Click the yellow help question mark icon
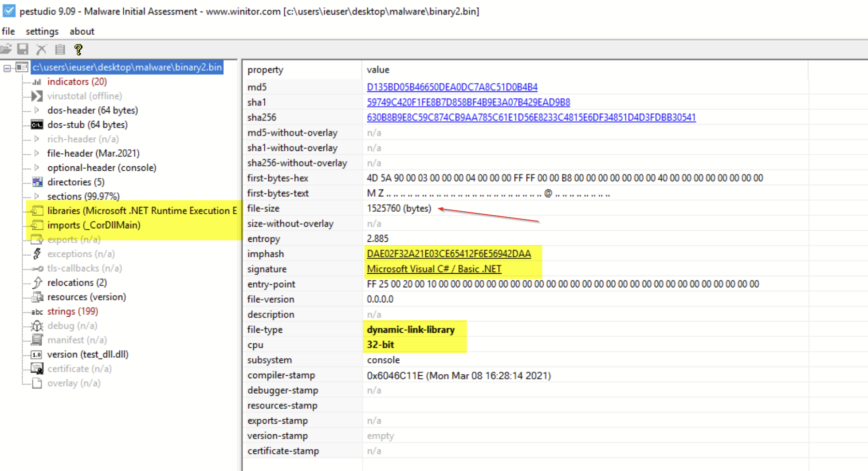The image size is (868, 471). tap(78, 49)
